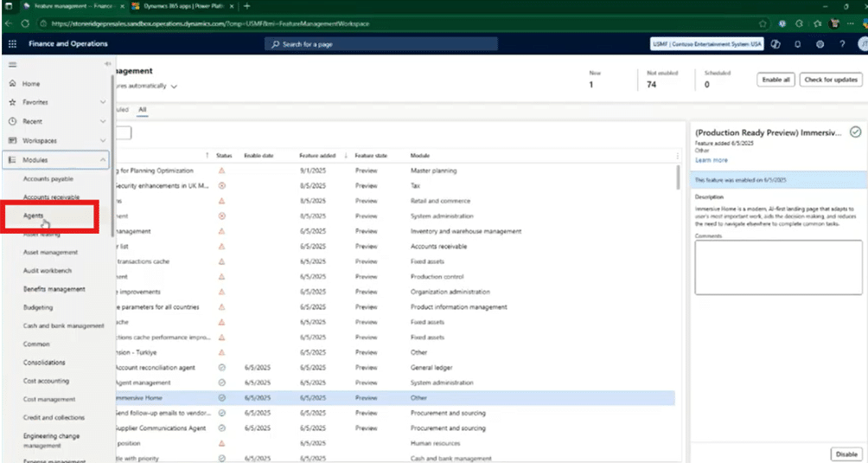Click the Home icon in sidebar
The width and height of the screenshot is (868, 463).
[x=12, y=83]
